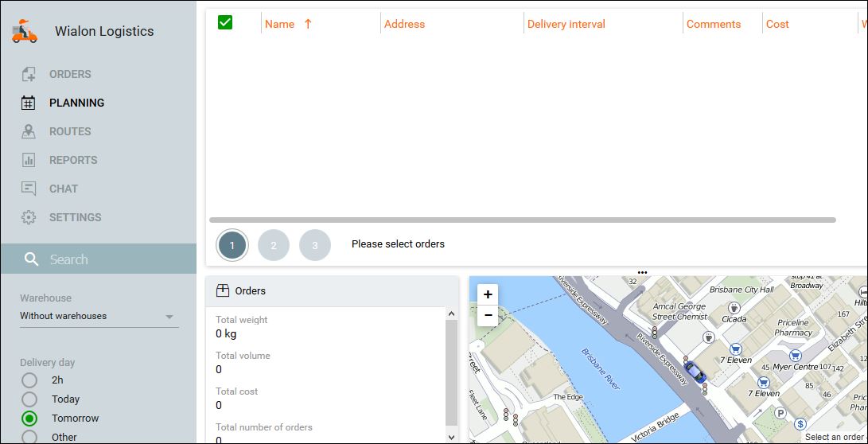Click the Settings gear icon

pos(29,217)
